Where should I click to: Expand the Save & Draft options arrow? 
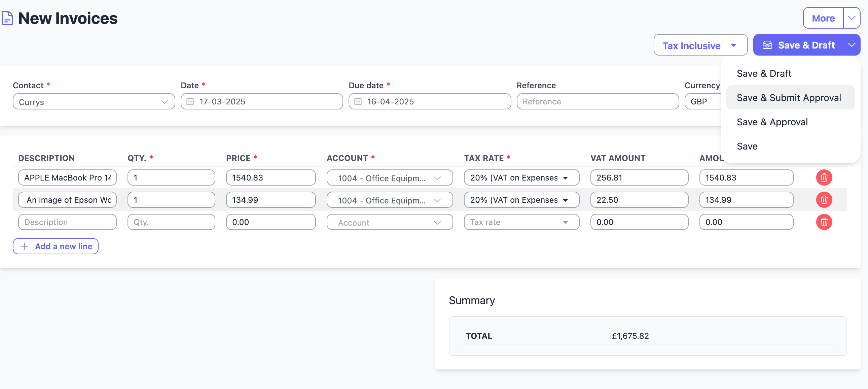[852, 45]
